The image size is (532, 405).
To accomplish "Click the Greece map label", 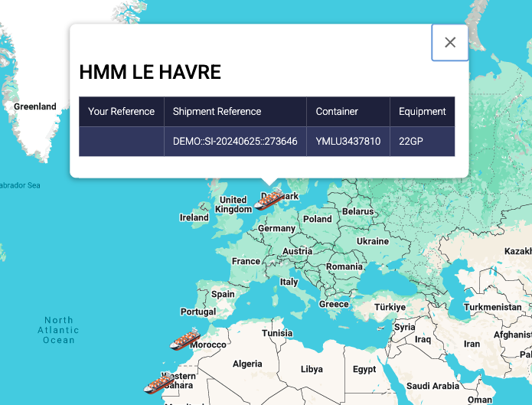I will 334,305.
